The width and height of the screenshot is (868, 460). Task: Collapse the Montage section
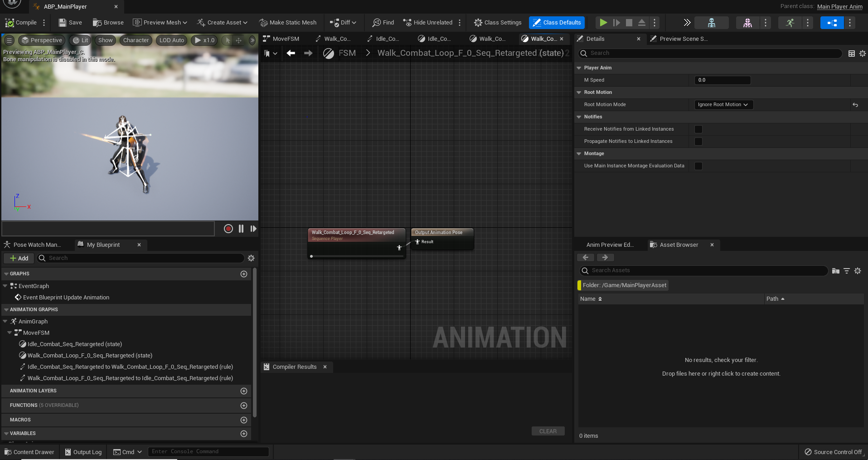click(x=579, y=153)
